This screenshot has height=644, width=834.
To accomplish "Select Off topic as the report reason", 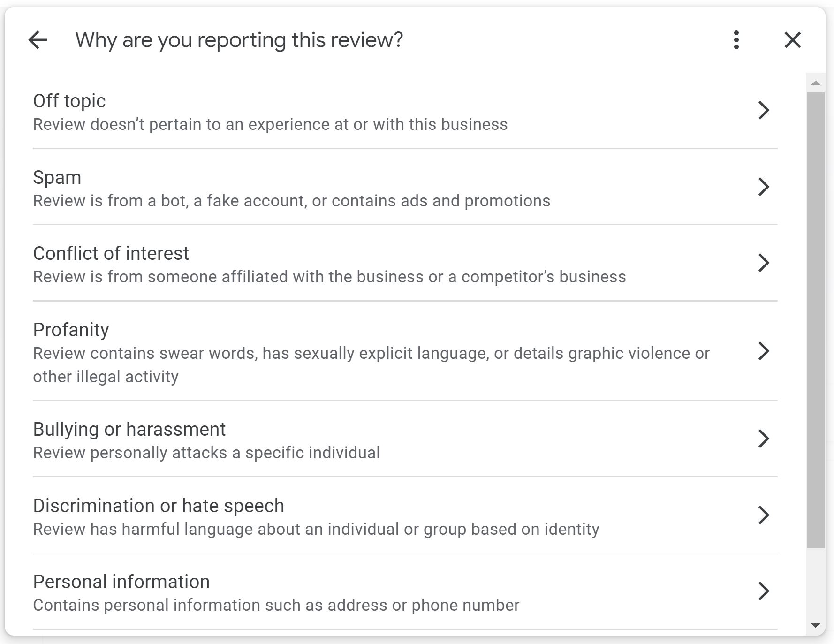I will point(69,101).
